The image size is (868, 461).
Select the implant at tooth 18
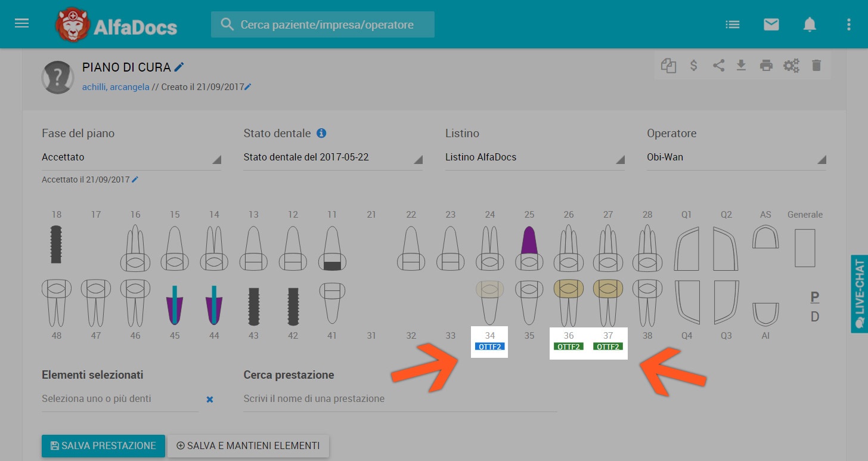57,245
